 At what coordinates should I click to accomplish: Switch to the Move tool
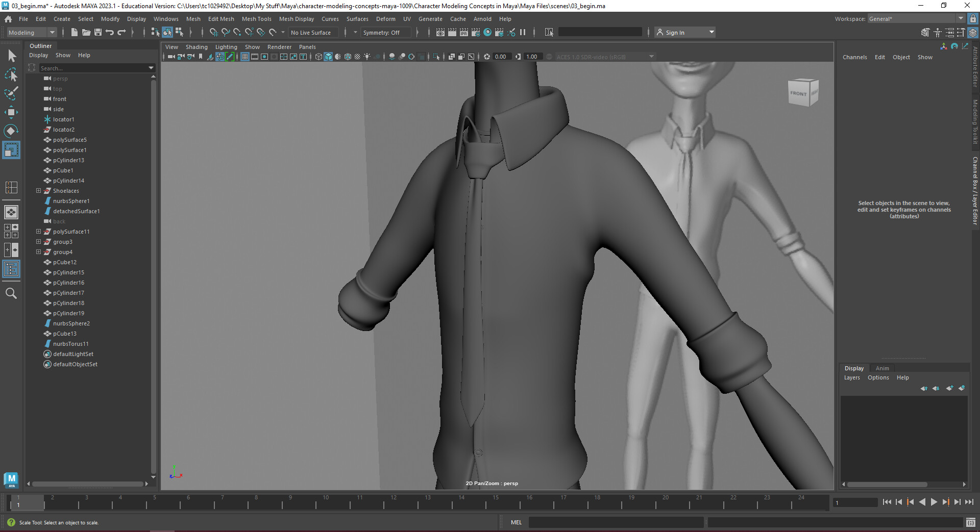[x=12, y=112]
